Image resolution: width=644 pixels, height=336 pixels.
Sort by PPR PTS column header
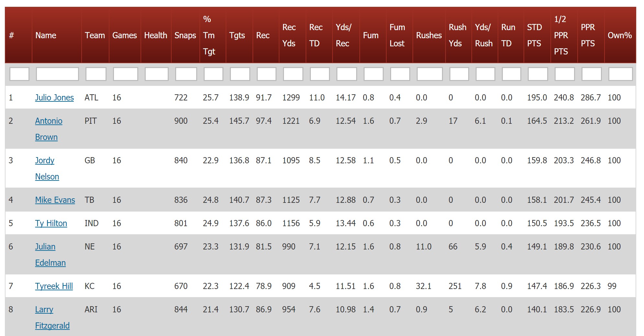[x=588, y=35]
